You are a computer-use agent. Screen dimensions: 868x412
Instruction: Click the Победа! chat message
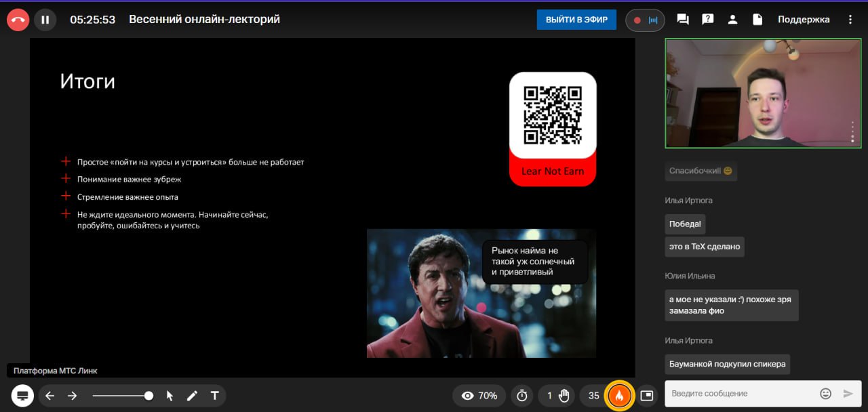(x=685, y=224)
